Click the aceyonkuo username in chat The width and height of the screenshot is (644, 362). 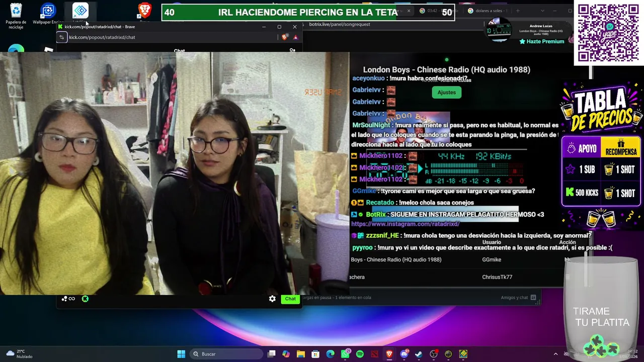368,78
